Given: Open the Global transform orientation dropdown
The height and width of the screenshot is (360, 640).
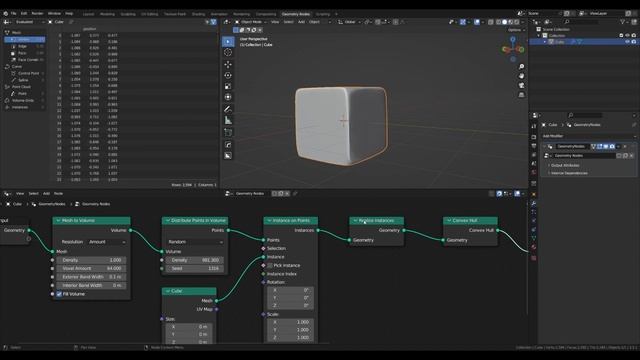Looking at the screenshot, I should tap(350, 22).
